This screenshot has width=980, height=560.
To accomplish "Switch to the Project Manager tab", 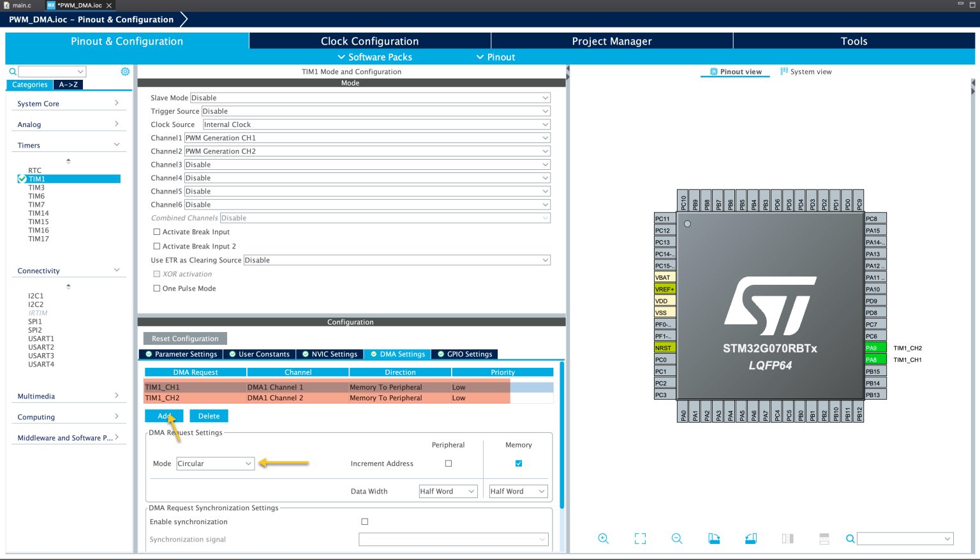I will (611, 40).
